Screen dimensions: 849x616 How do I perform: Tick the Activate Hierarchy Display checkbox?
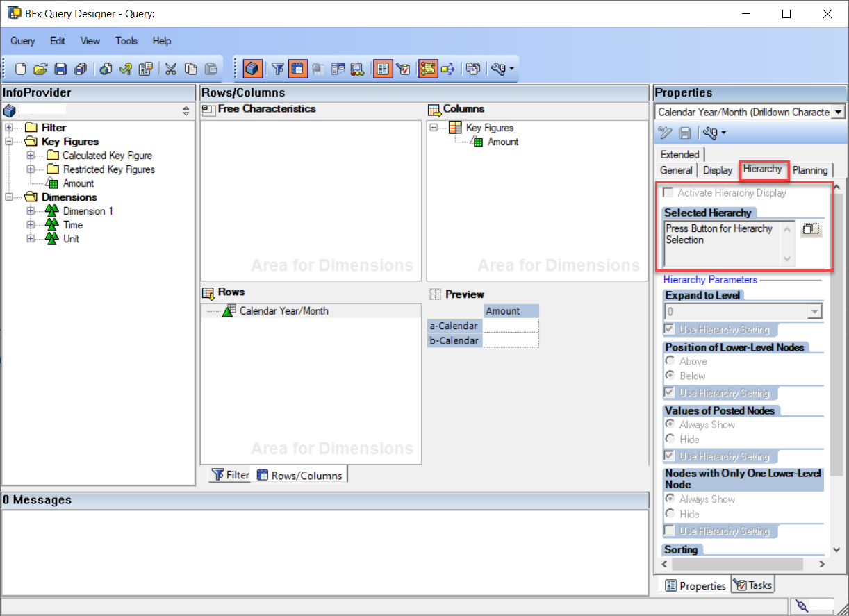pos(669,193)
